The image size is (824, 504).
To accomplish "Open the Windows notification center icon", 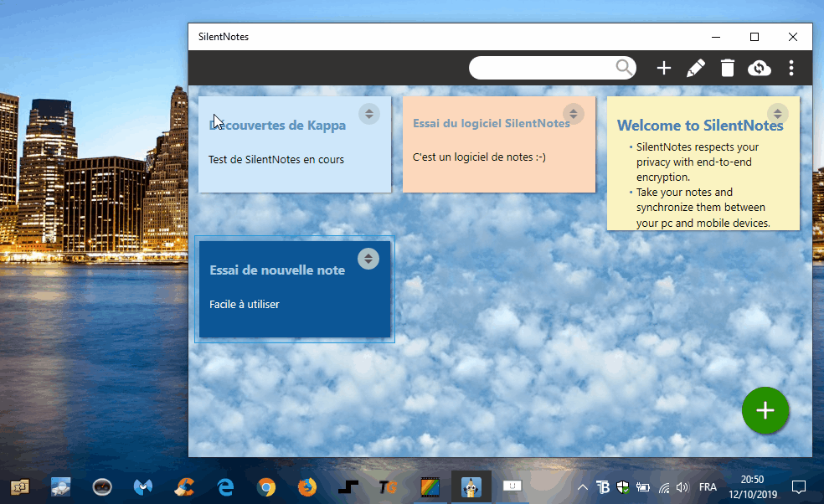I will pyautogui.click(x=799, y=487).
